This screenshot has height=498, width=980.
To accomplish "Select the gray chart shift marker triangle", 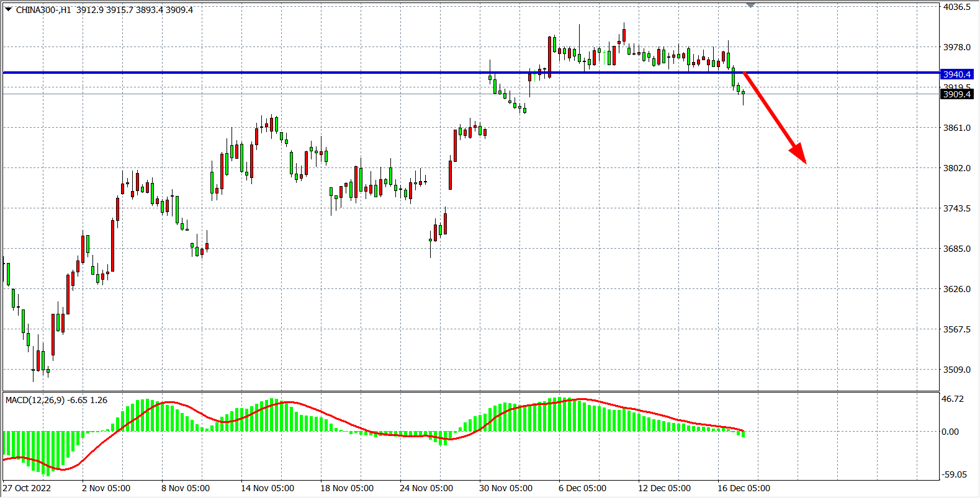I will [750, 5].
